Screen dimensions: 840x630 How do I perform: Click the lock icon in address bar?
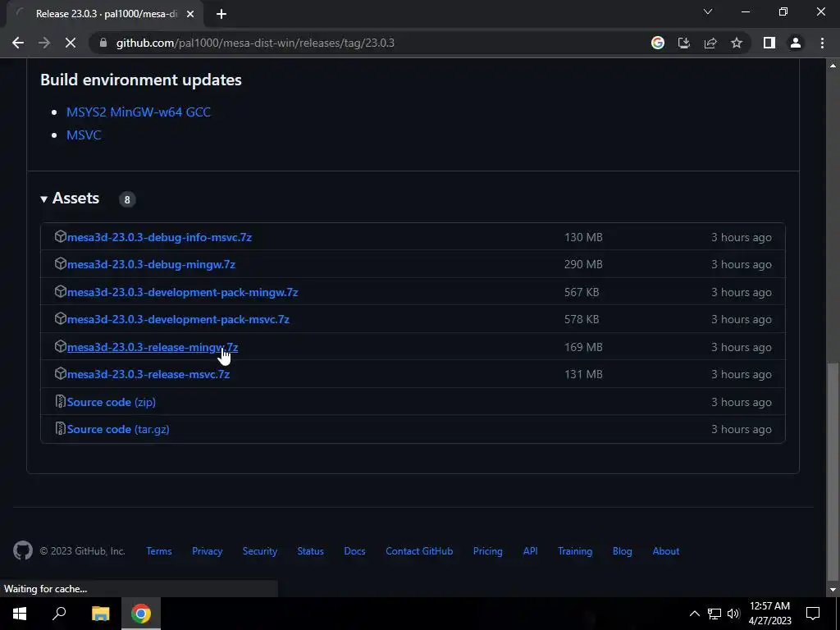tap(103, 43)
